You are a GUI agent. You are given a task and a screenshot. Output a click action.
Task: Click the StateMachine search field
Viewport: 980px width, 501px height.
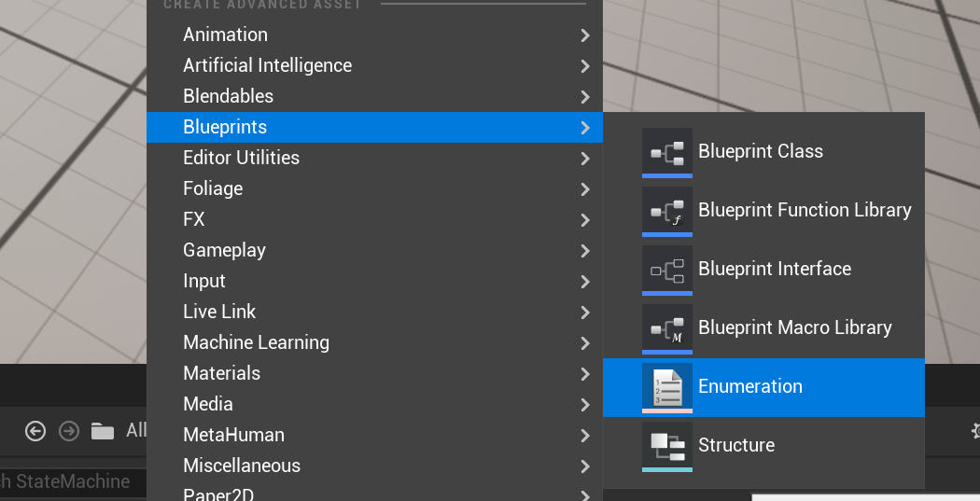coord(70,482)
